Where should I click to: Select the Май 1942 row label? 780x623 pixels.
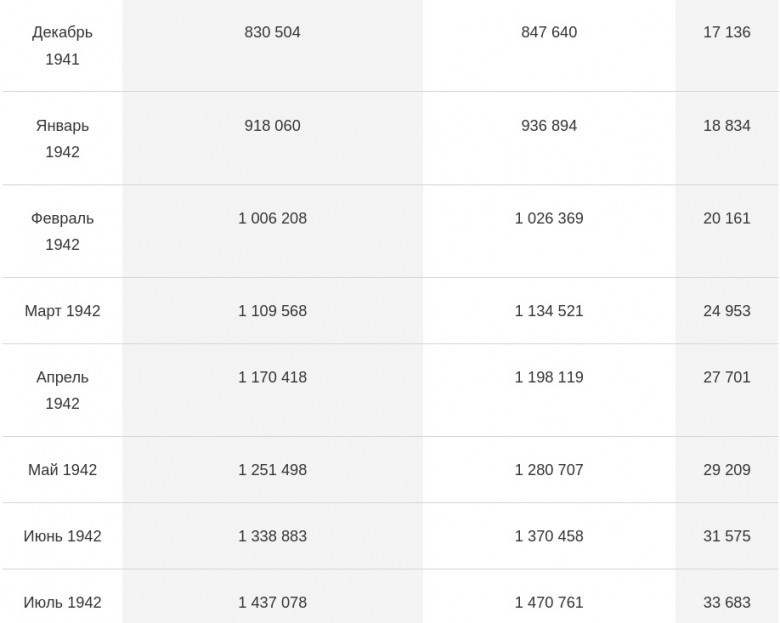pos(62,470)
